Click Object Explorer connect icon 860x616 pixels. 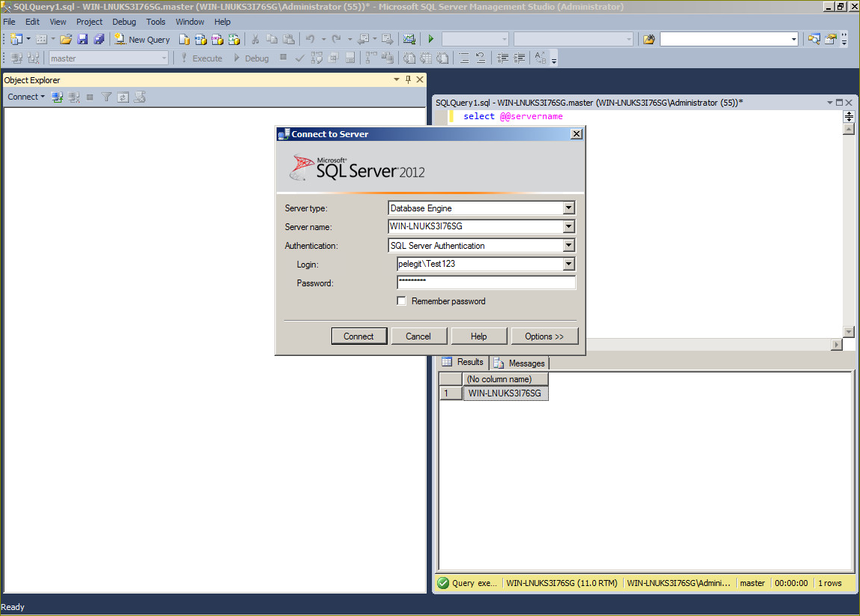57,97
